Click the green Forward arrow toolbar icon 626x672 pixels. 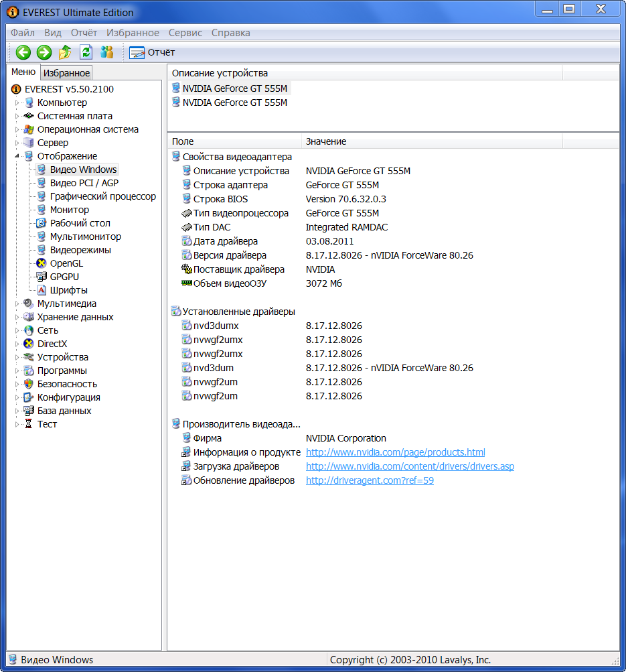[x=44, y=52]
